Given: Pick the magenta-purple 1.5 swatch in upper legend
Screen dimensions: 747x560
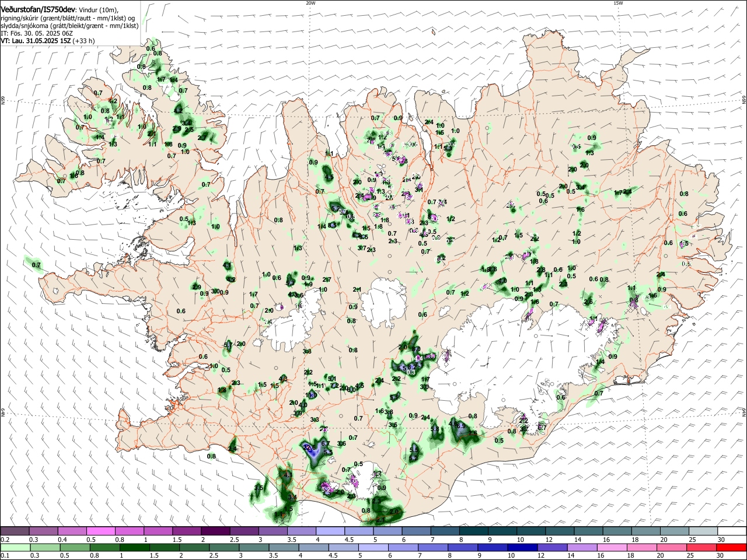Looking at the screenshot, I should pyautogui.click(x=187, y=531).
